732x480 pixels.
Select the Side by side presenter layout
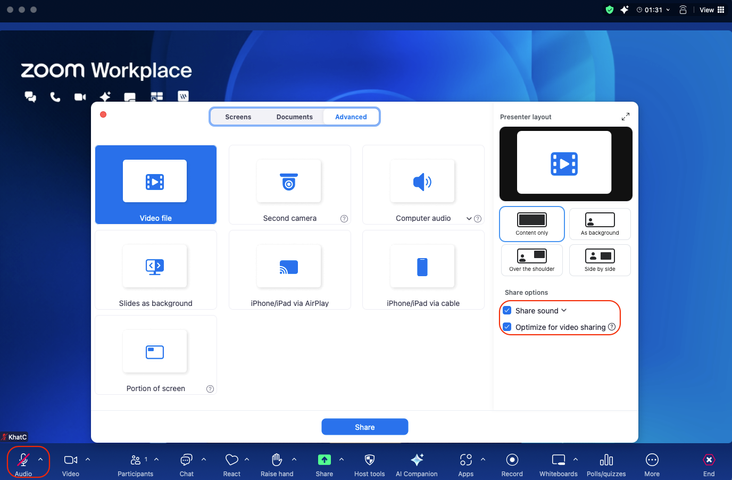click(600, 260)
